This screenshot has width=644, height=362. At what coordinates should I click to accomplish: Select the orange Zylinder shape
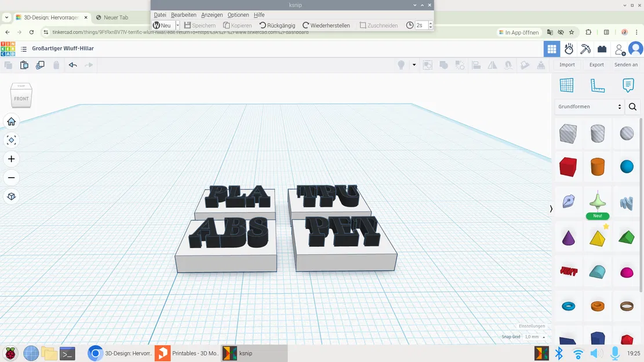pyautogui.click(x=597, y=167)
